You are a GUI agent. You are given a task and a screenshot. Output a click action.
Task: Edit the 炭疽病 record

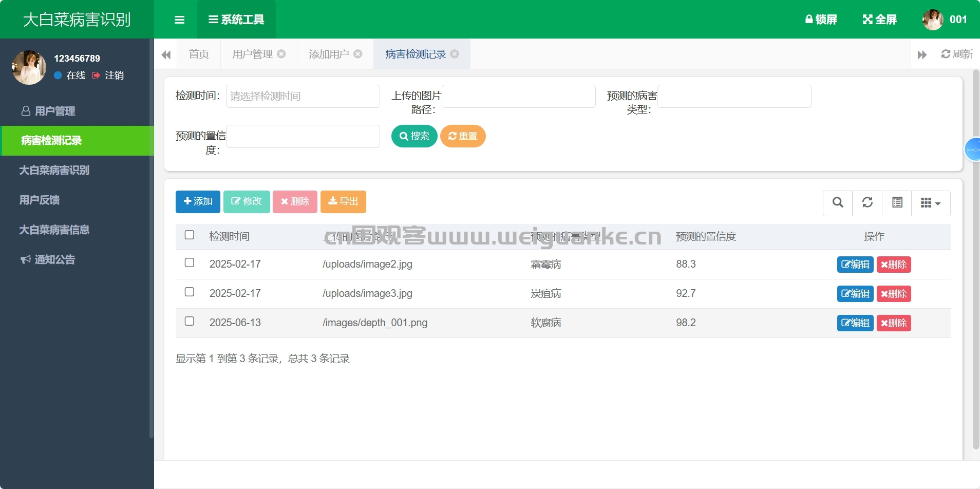[855, 294]
